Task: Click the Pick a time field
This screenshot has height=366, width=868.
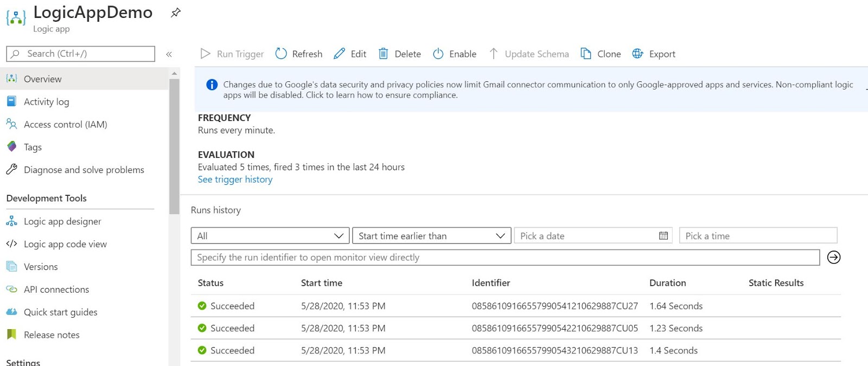Action: (x=758, y=235)
